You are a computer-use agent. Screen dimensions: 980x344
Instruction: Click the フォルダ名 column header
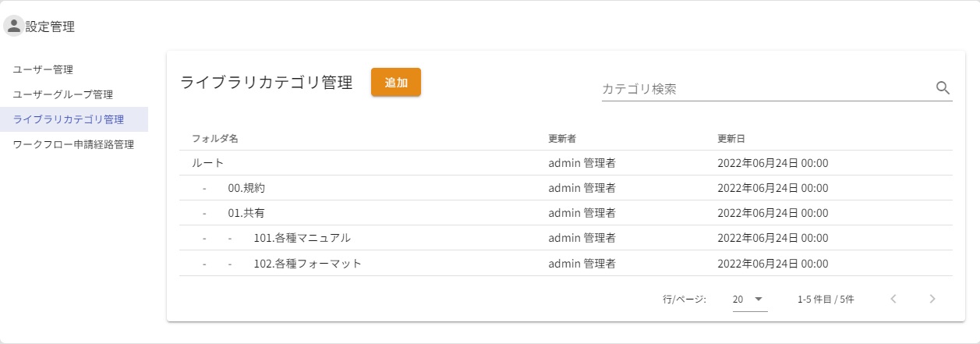pyautogui.click(x=215, y=138)
